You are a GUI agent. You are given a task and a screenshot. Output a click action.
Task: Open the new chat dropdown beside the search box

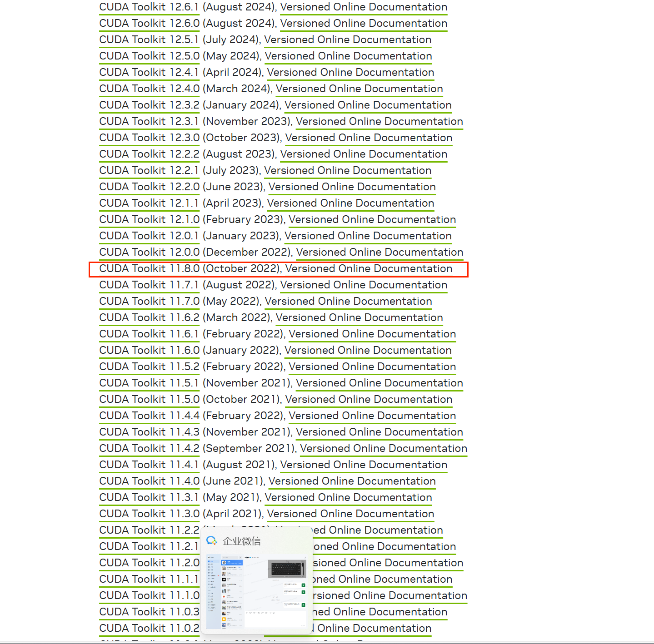(240, 557)
